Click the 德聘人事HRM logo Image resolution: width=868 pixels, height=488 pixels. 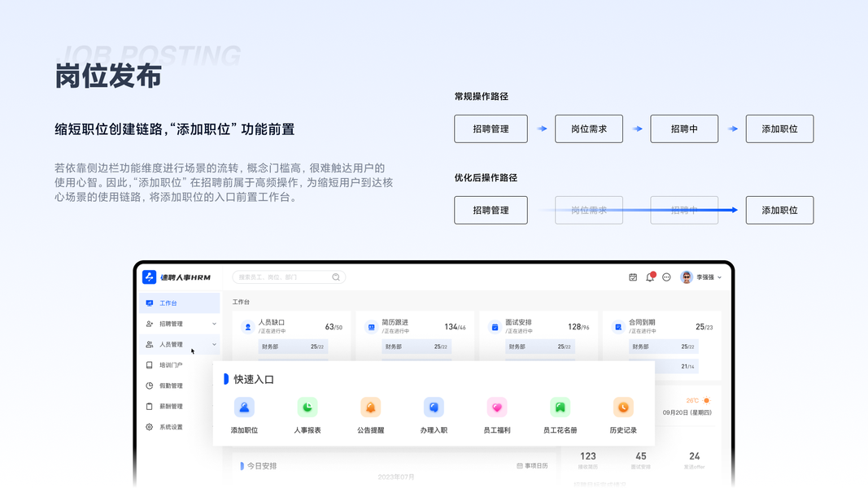click(x=177, y=277)
